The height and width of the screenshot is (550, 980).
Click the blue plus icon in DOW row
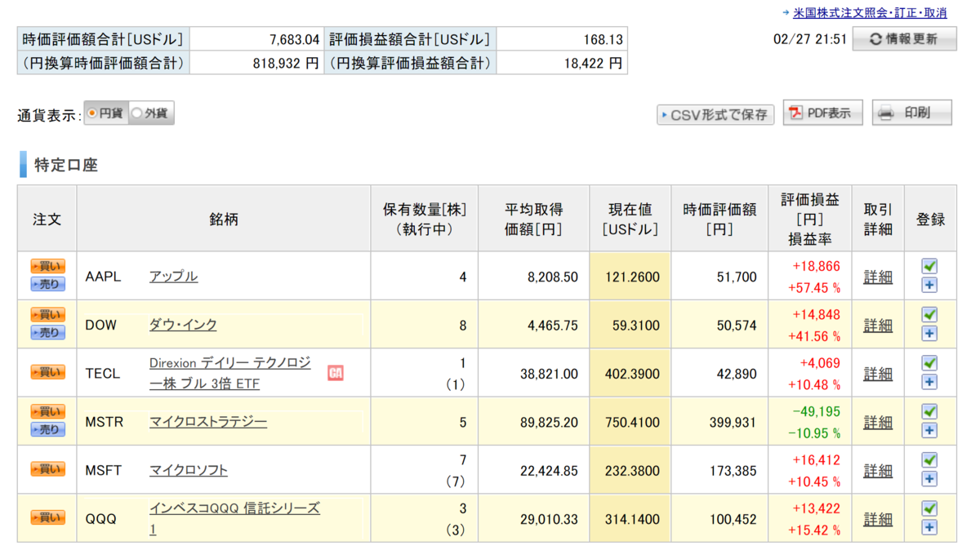click(x=929, y=333)
